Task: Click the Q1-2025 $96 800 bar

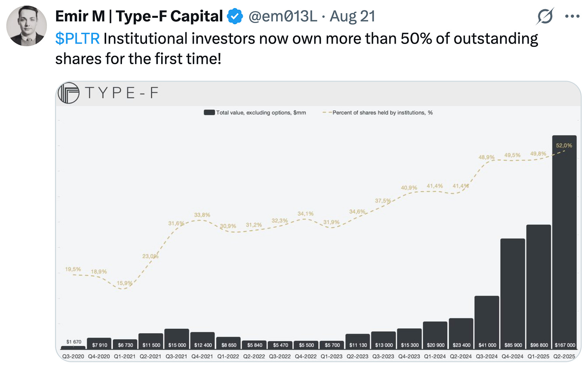Action: click(x=538, y=286)
